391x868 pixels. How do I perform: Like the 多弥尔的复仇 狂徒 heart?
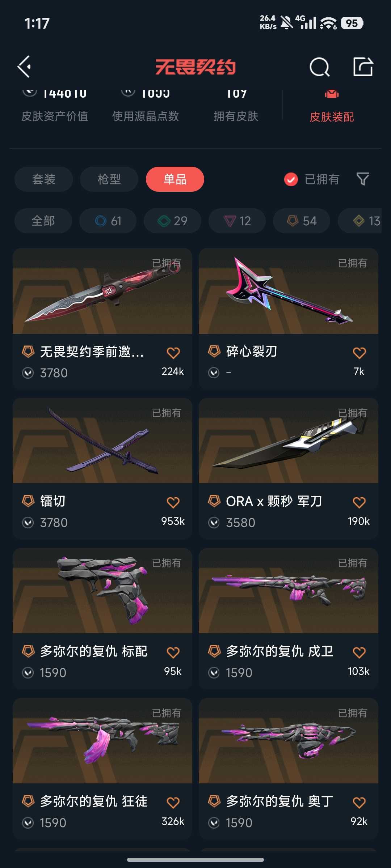coord(173,803)
